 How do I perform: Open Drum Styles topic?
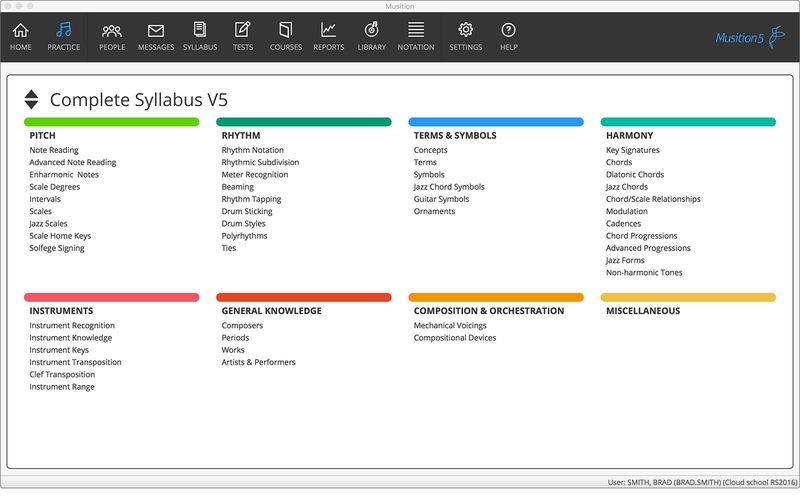pyautogui.click(x=243, y=223)
